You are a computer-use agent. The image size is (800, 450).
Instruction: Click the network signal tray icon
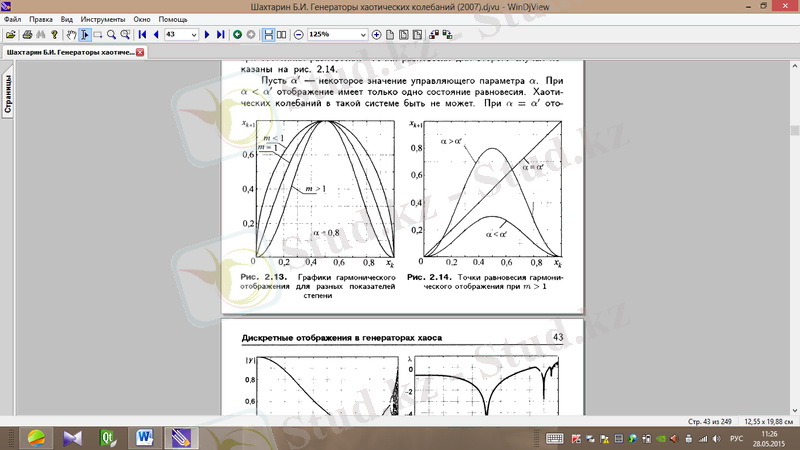click(x=703, y=439)
